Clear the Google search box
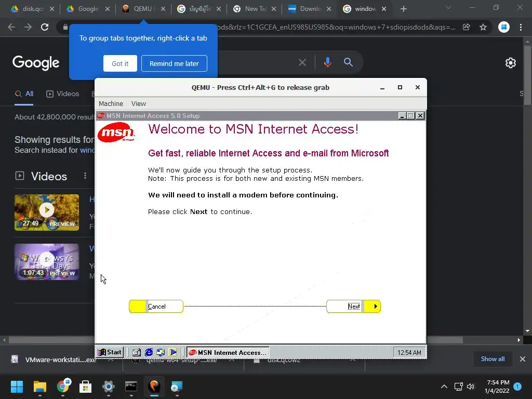This screenshot has width=532, height=399. pyautogui.click(x=302, y=62)
